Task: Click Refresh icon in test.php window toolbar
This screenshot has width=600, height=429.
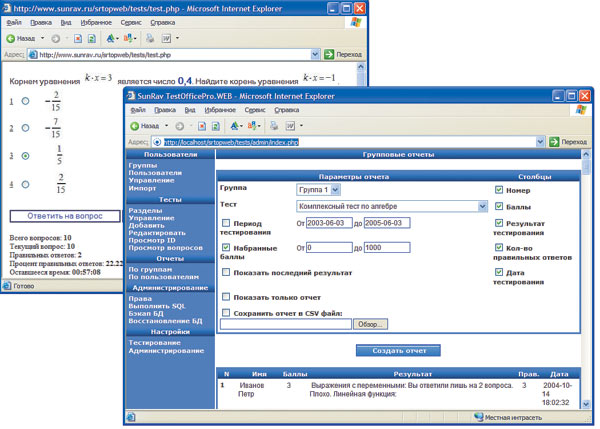Action: point(92,38)
